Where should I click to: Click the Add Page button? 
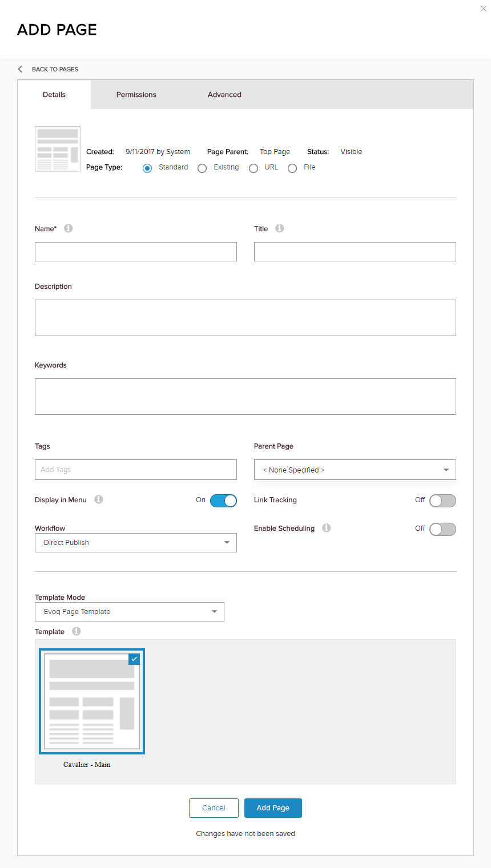coord(273,808)
